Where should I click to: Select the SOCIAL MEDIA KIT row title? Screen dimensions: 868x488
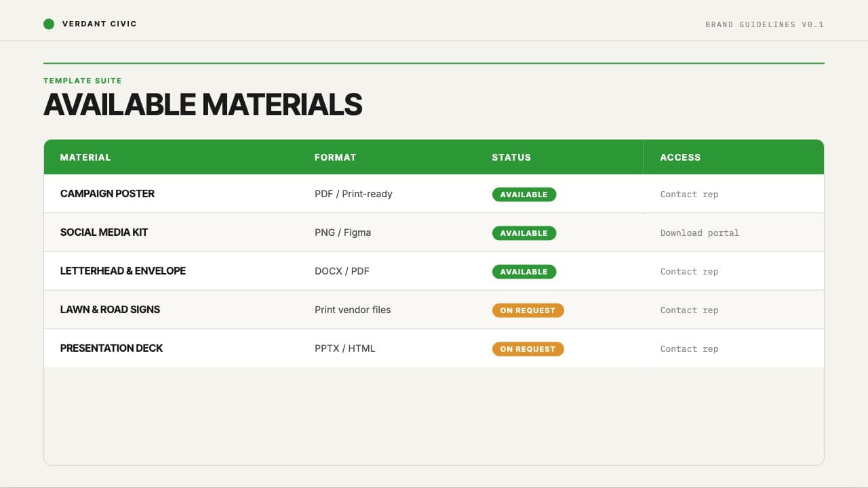[104, 232]
